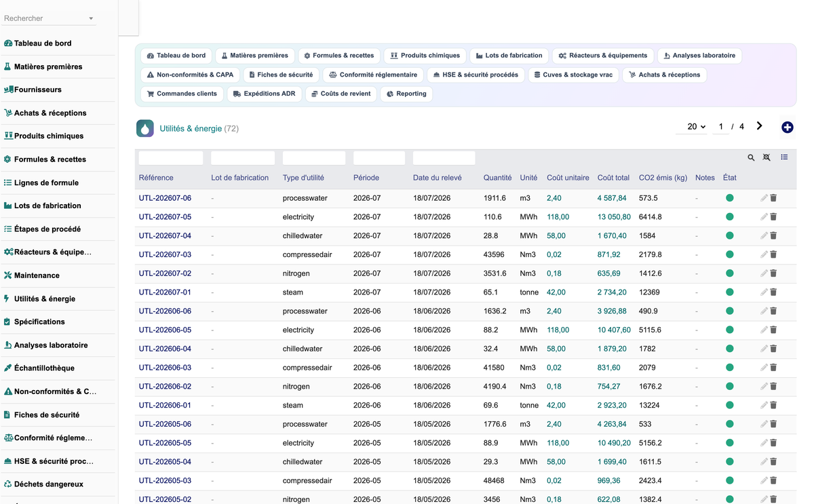This screenshot has width=814, height=504.
Task: Sort by CO2 émis (kg) column header
Action: point(663,178)
